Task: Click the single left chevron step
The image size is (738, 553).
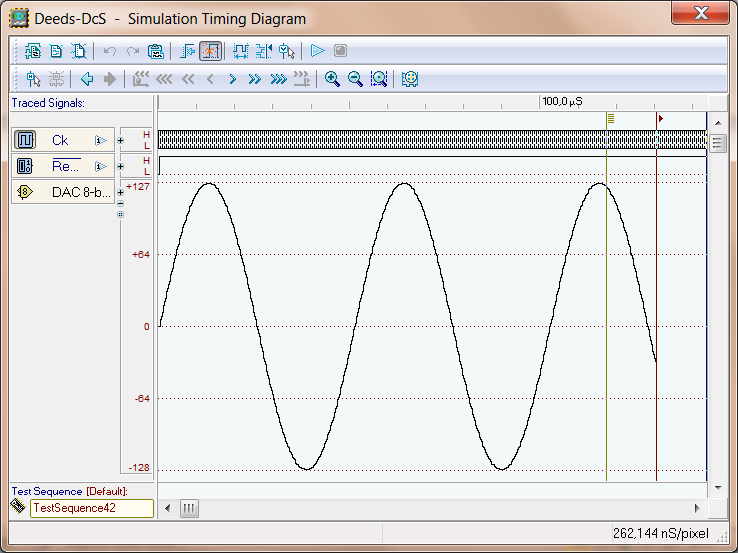Action: [x=210, y=79]
